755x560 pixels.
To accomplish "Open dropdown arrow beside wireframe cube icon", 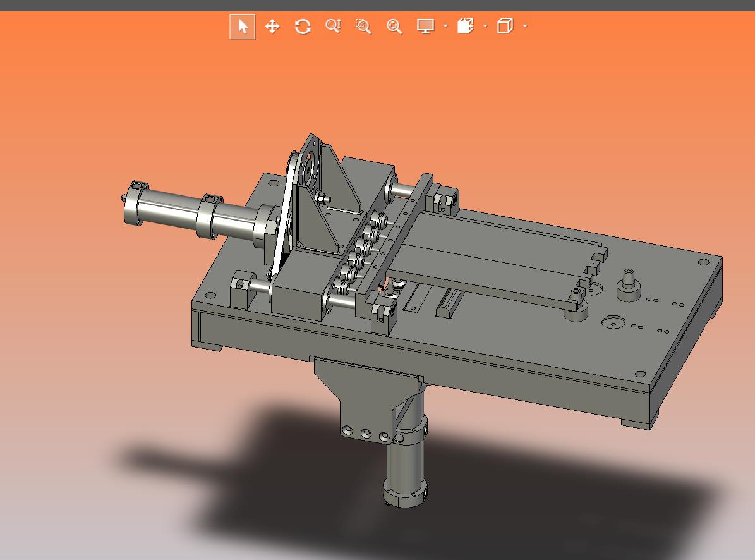I will point(525,26).
